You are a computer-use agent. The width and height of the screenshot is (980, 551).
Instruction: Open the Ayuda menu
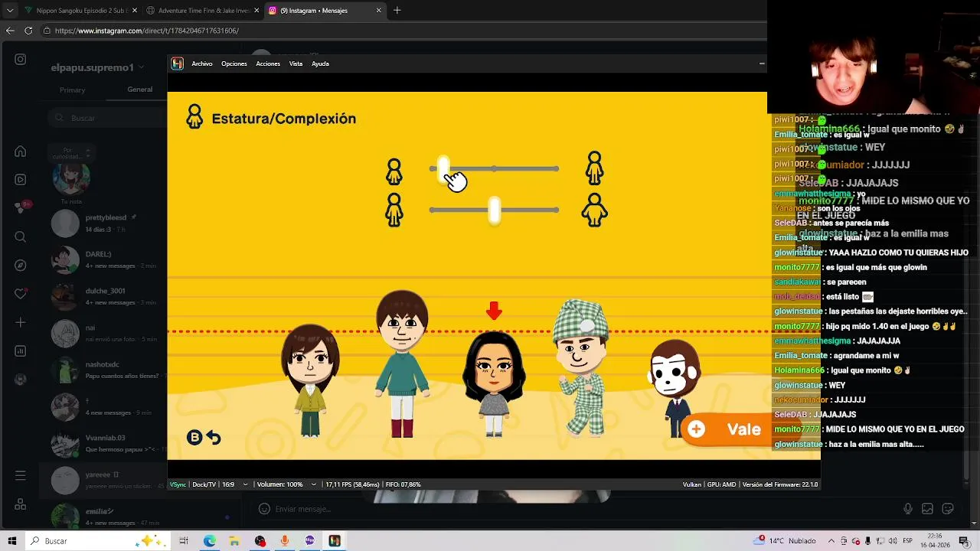coord(320,64)
